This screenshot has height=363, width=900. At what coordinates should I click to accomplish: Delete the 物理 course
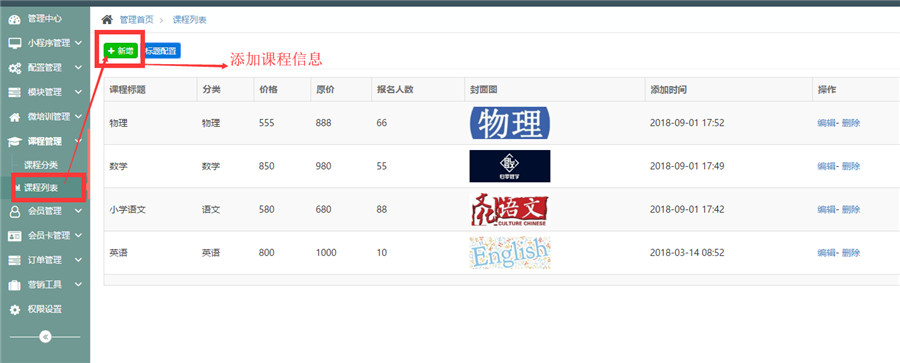click(851, 123)
